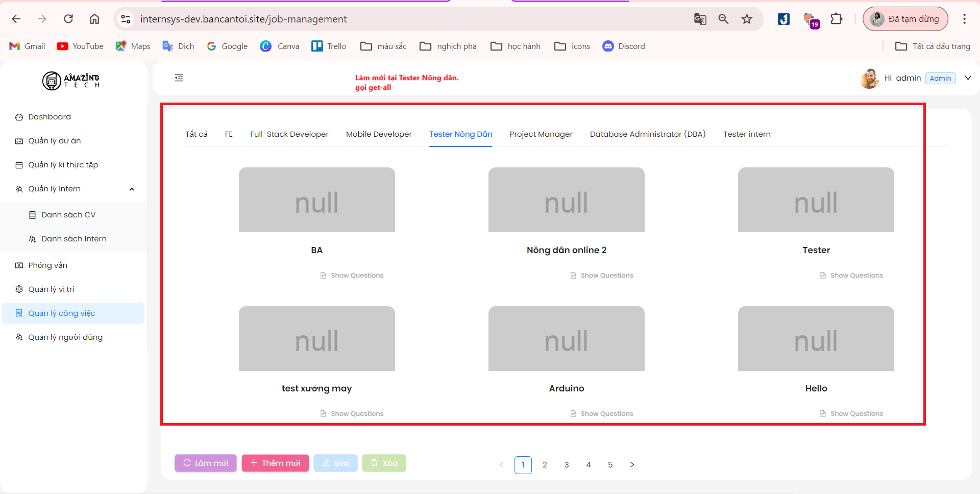Select the Arduino job card thumbnail

tap(566, 339)
